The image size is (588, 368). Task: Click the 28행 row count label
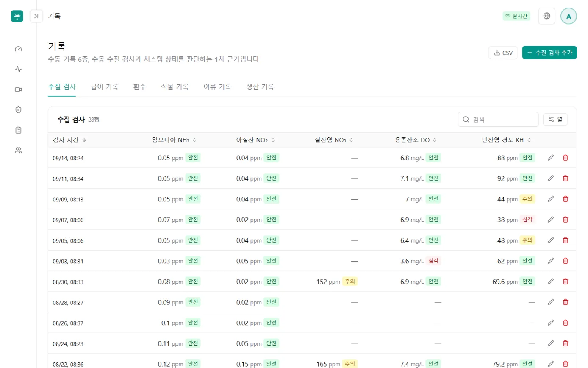[94, 120]
